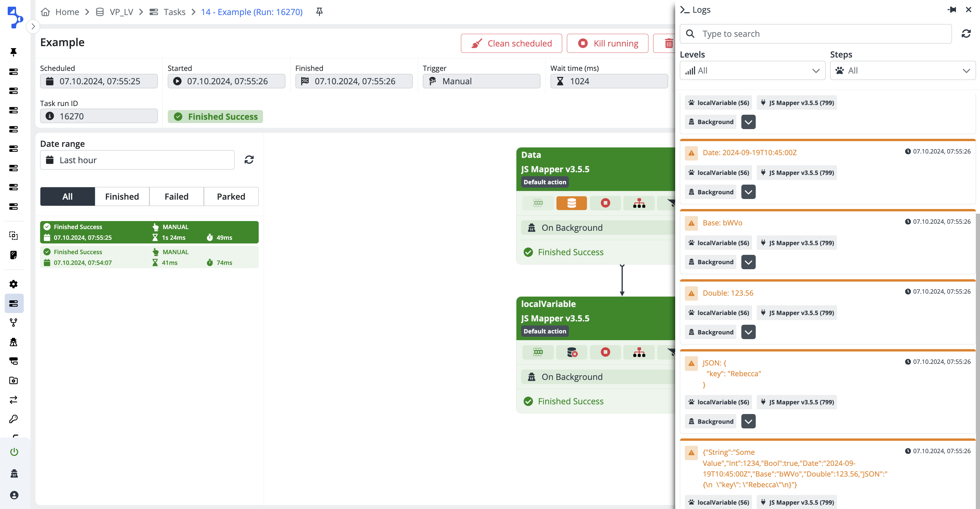The height and width of the screenshot is (509, 980).
Task: Expand the 'Base: bWVo' log entry details
Action: [x=748, y=262]
